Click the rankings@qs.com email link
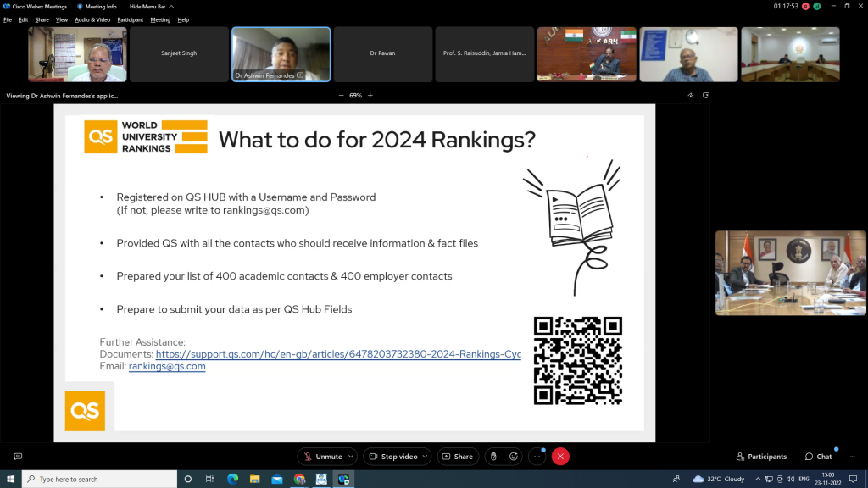This screenshot has height=488, width=868. 167,366
